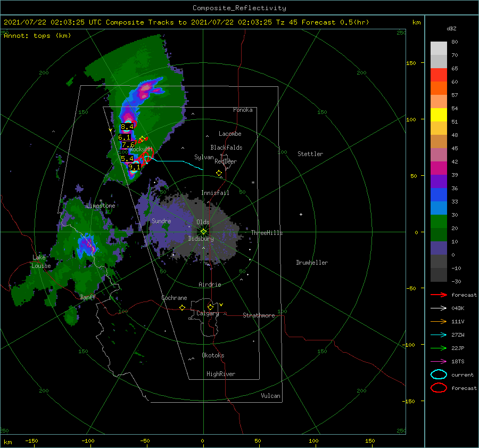Click the storm top label 8.4

[x=127, y=127]
